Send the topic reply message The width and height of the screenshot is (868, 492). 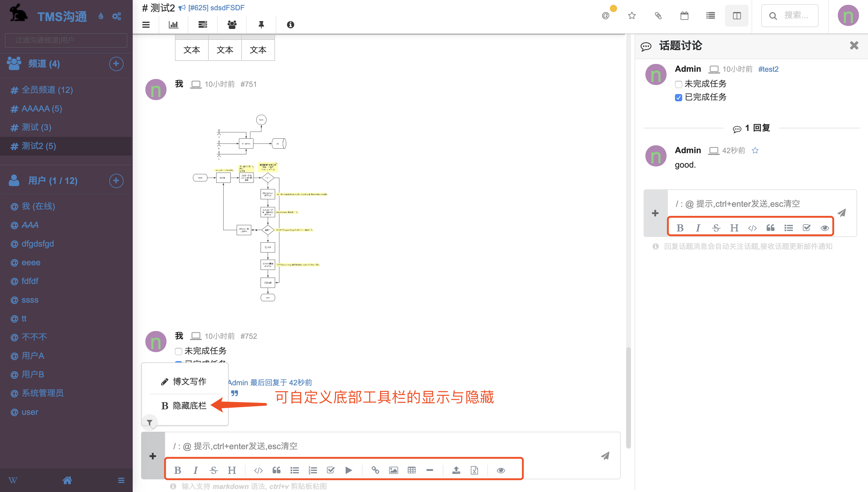click(842, 213)
